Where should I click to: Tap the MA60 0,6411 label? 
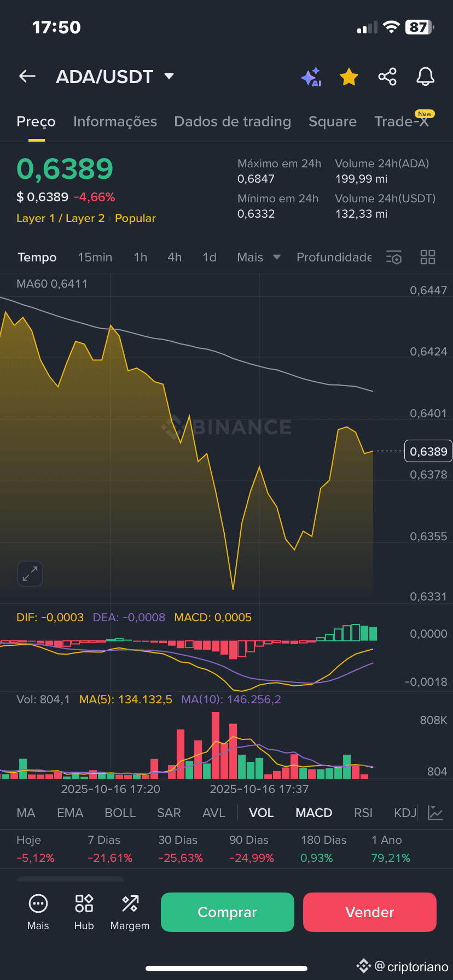(x=52, y=284)
